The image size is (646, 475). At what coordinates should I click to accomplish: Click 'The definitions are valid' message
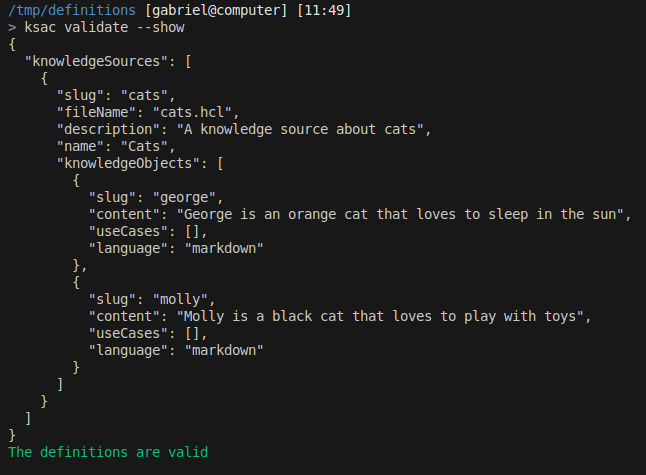[x=108, y=452]
